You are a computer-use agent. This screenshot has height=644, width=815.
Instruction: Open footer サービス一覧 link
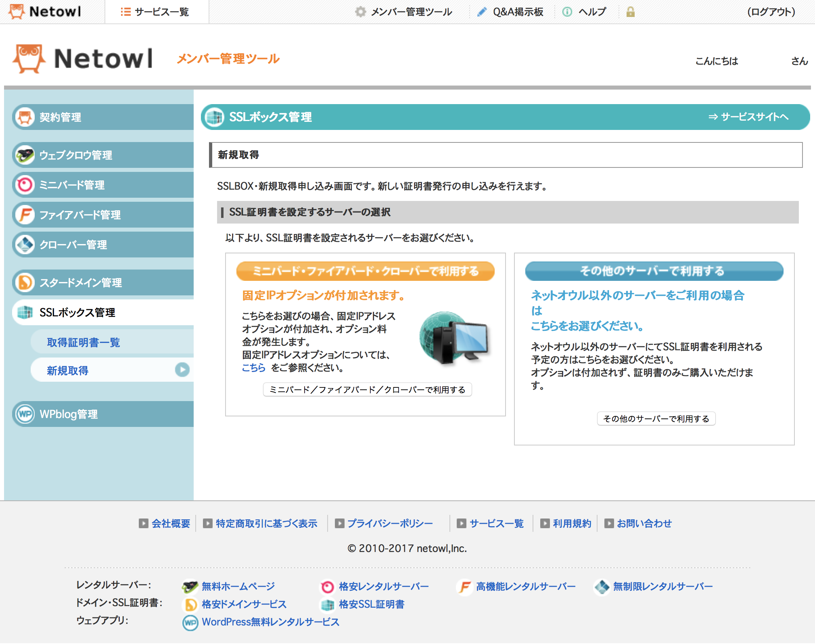[497, 523]
